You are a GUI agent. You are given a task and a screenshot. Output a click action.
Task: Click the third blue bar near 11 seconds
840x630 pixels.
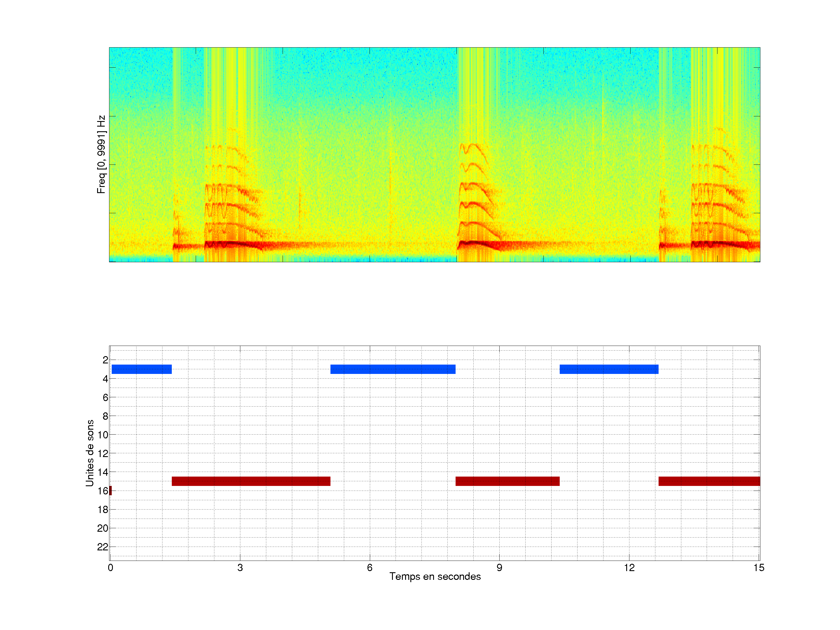tap(609, 369)
